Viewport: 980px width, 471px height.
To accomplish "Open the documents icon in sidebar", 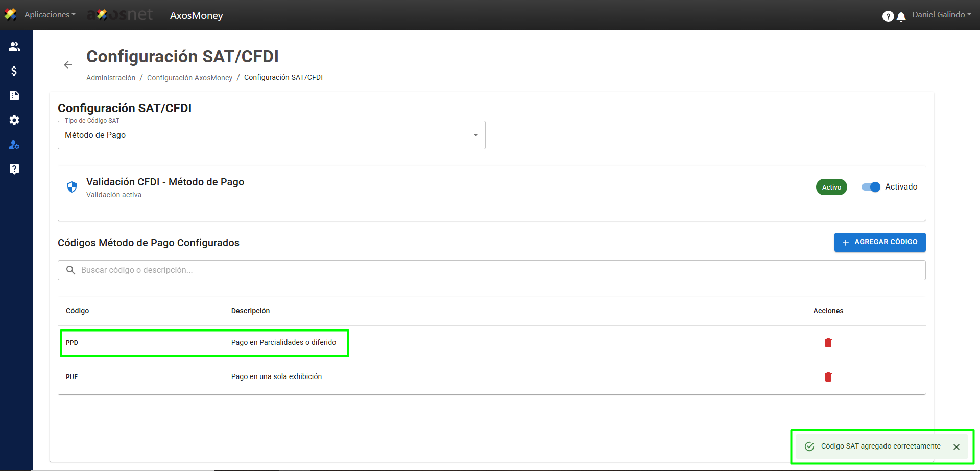I will tap(14, 96).
